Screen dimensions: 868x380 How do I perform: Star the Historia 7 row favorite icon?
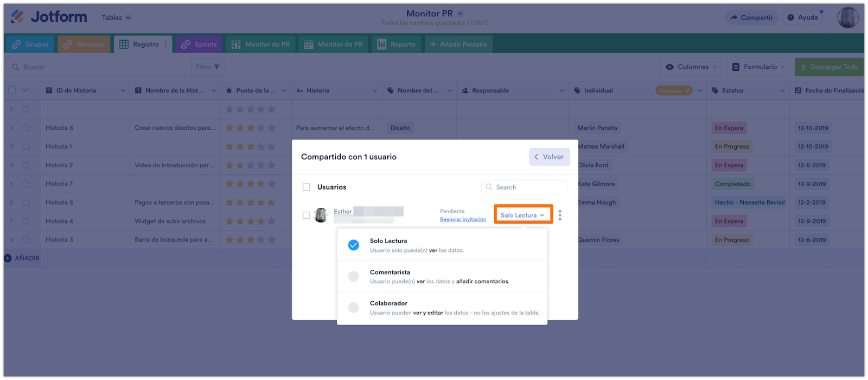(26, 183)
